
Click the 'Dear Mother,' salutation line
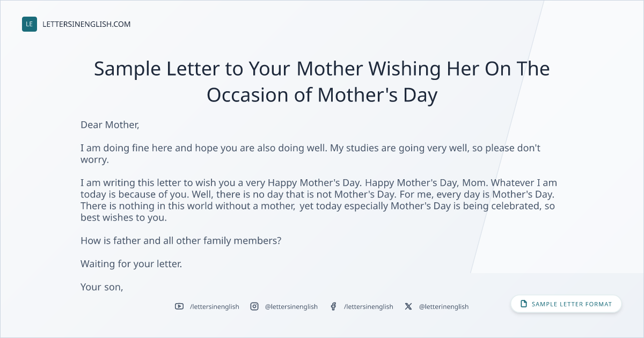point(110,125)
